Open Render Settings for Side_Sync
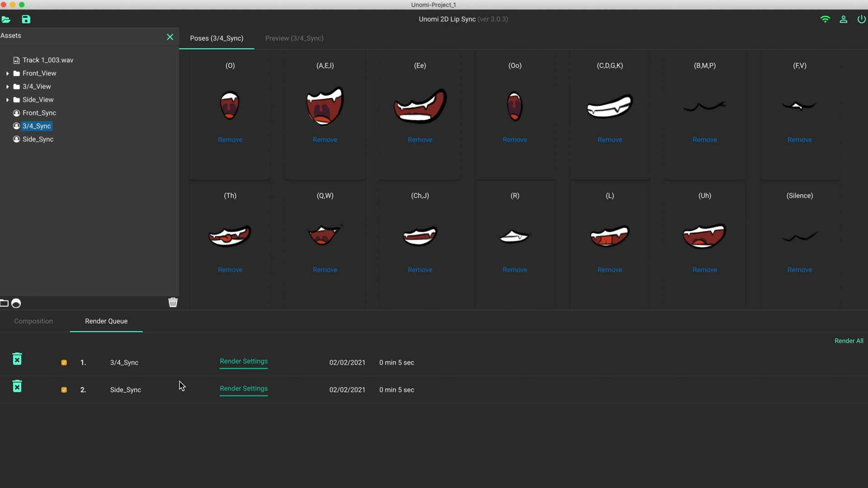Screen dimensions: 868x488 [x=244, y=389]
